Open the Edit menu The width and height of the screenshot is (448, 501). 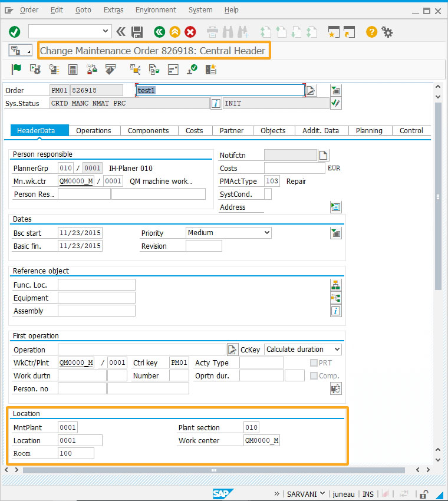point(57,10)
